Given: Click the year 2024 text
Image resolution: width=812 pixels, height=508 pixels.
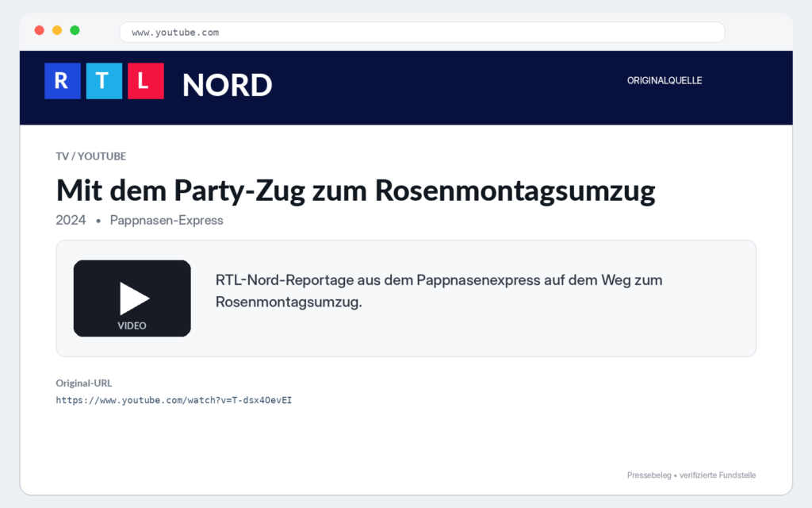Looking at the screenshot, I should click(x=71, y=221).
